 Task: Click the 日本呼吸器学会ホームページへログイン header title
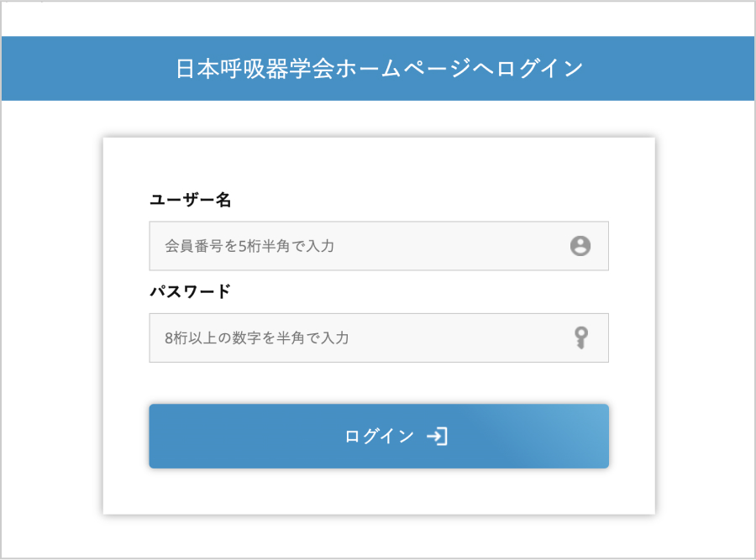tap(379, 68)
